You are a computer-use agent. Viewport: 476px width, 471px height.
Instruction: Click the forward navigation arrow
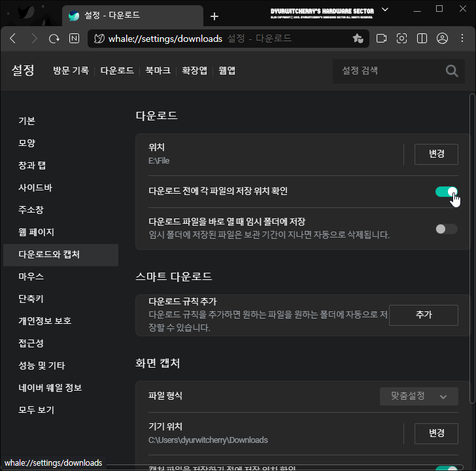(x=34, y=39)
